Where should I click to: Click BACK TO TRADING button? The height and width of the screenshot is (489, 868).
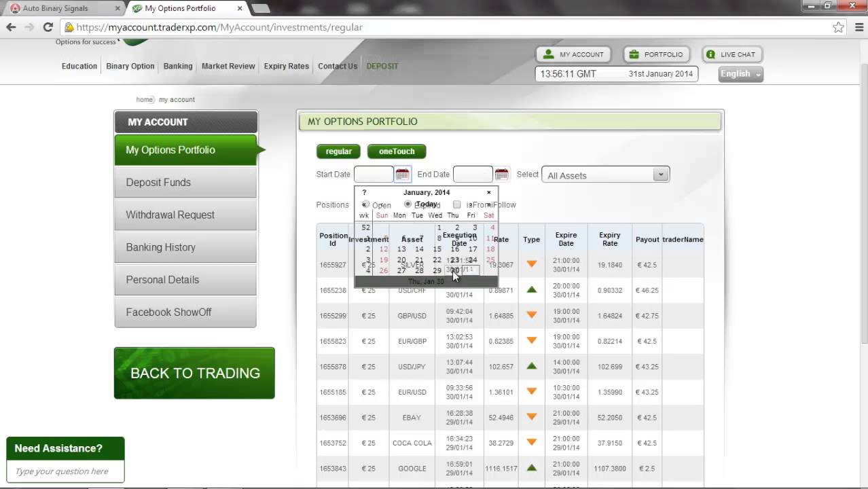click(195, 373)
